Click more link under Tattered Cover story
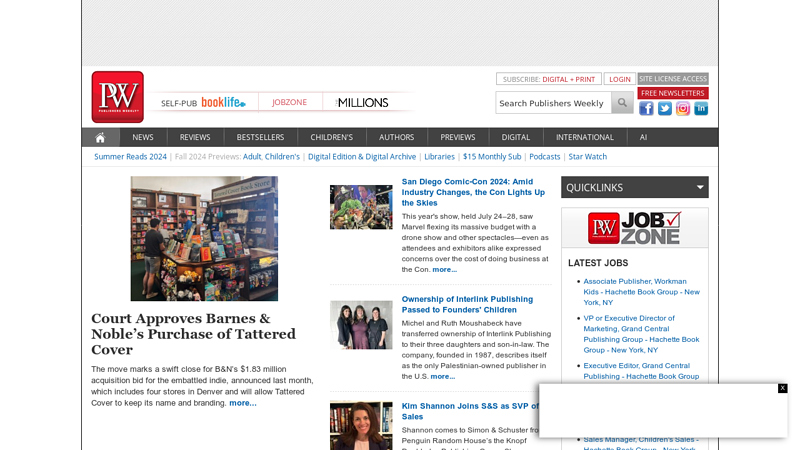Image resolution: width=800 pixels, height=450 pixels. [243, 403]
